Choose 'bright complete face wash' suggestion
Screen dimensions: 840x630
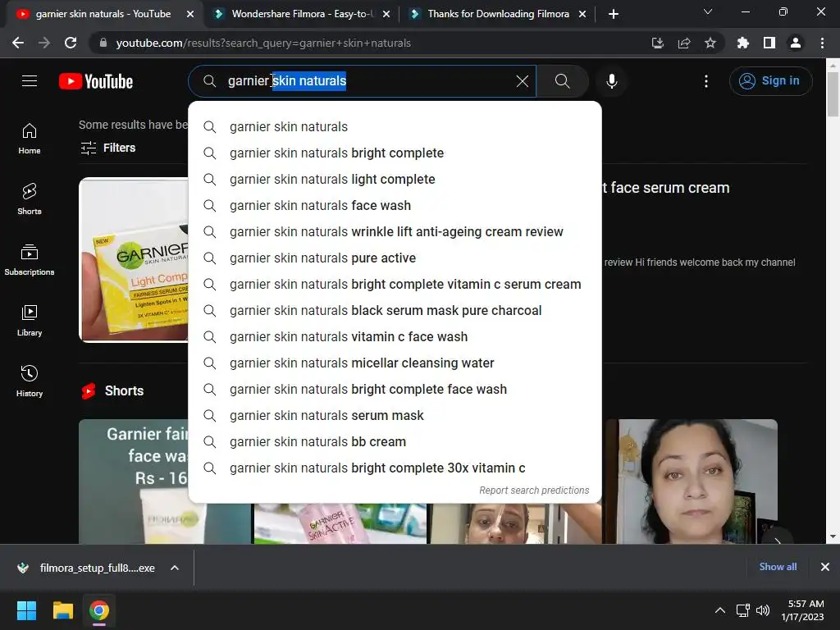point(395,390)
